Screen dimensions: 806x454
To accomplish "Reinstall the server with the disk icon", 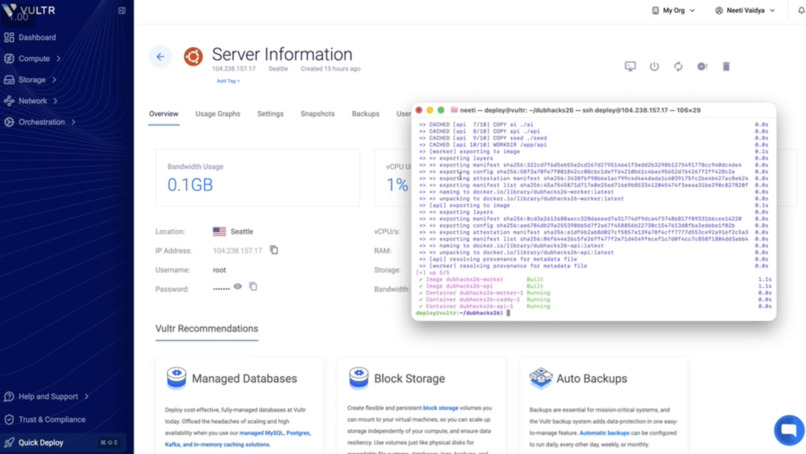I will (x=702, y=66).
